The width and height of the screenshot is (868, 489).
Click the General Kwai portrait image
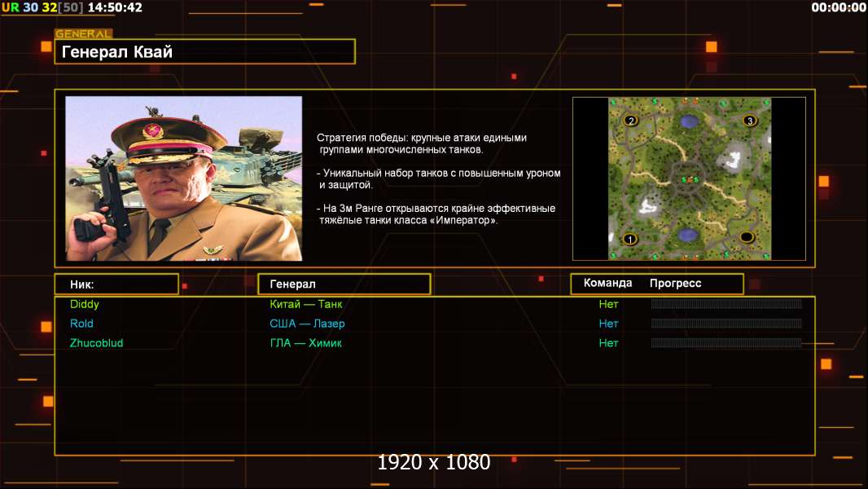(x=184, y=178)
